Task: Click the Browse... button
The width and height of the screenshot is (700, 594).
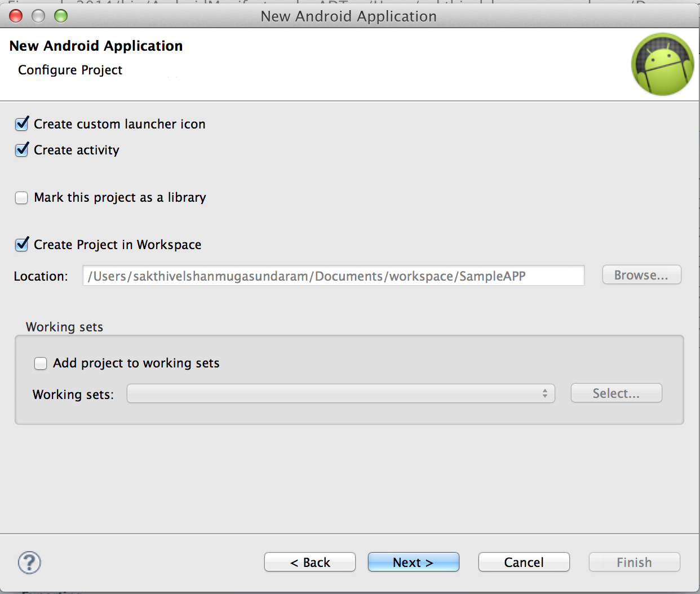Action: point(641,275)
